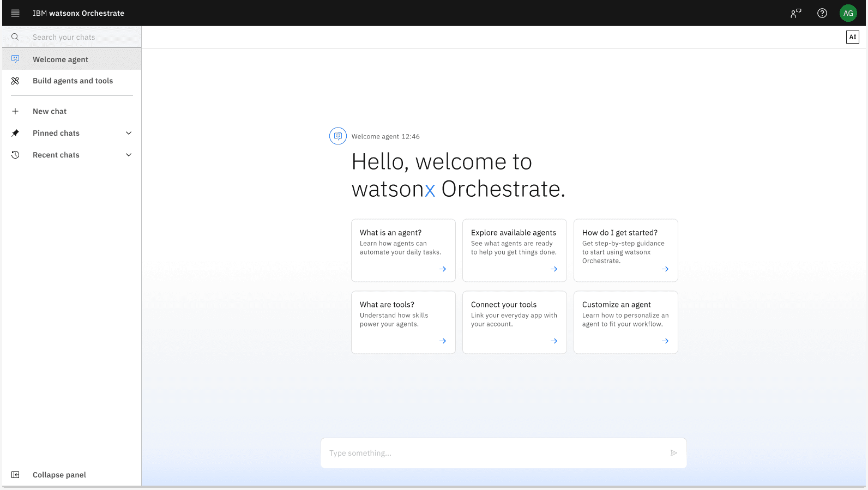This screenshot has width=868, height=490.
Task: Click the IBM watsonx Orchestrate title
Action: (79, 13)
